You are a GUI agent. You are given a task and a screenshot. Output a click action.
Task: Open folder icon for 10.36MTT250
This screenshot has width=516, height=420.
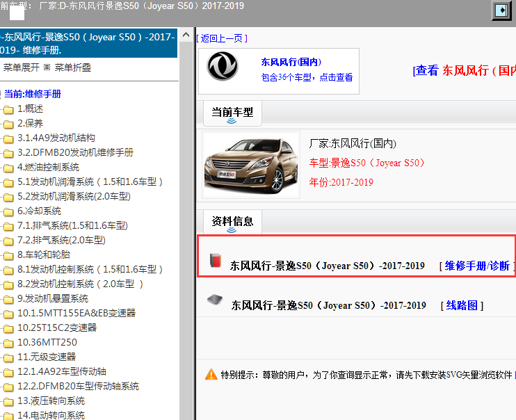8,344
